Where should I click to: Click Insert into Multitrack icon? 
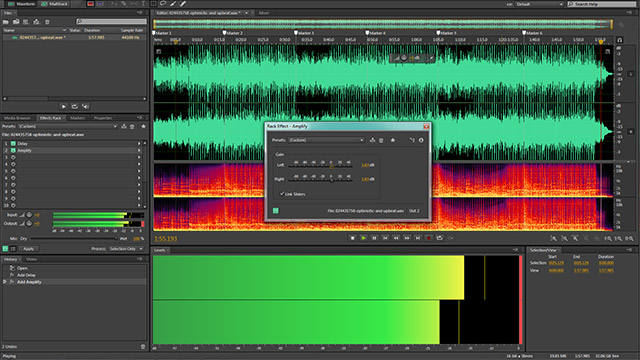tap(36, 22)
